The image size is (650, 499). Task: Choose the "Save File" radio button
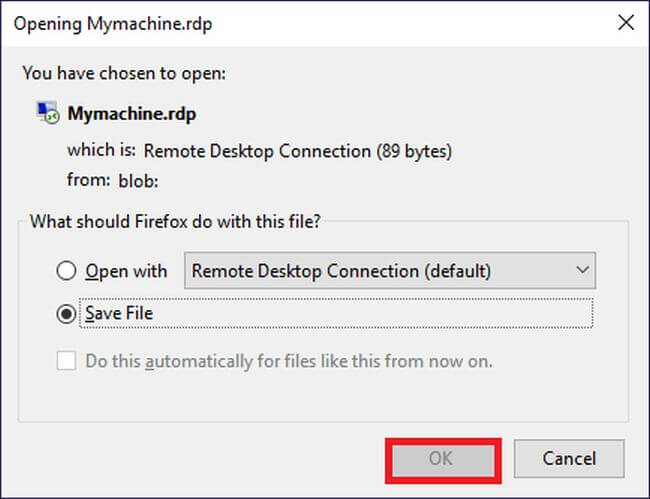click(x=67, y=314)
